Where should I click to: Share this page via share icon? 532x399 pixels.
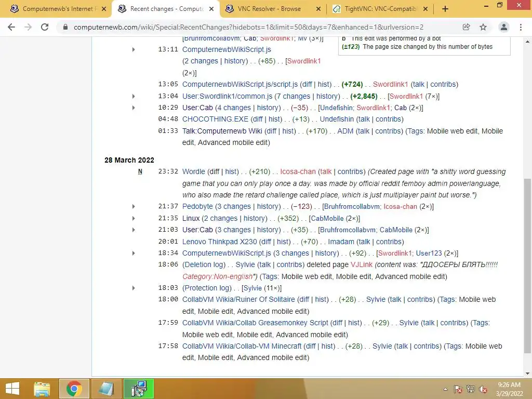[466, 27]
